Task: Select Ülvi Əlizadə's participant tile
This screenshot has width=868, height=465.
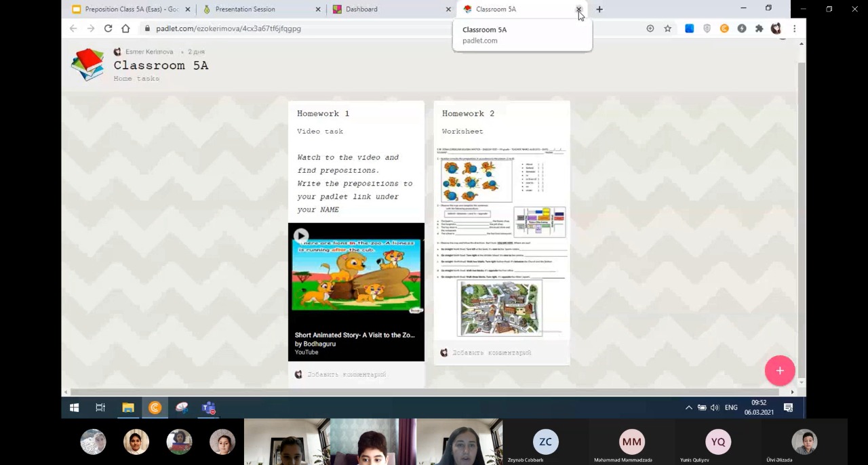Action: tap(804, 442)
